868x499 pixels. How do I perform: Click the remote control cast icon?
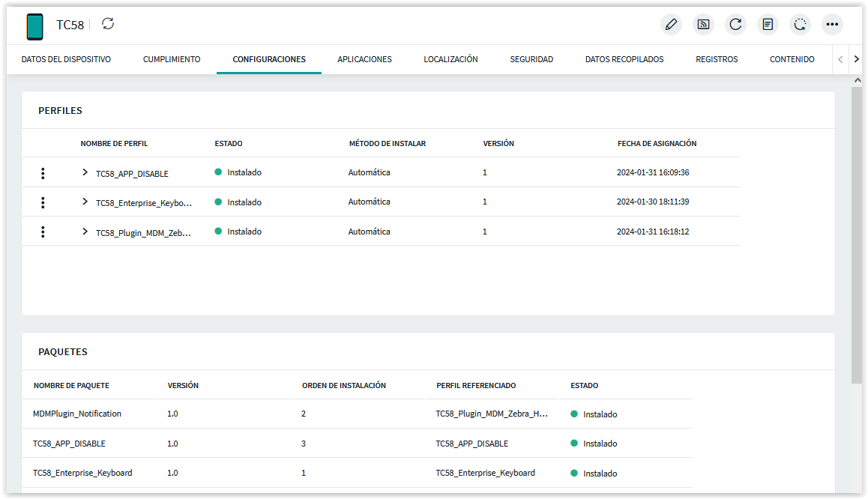click(x=703, y=25)
